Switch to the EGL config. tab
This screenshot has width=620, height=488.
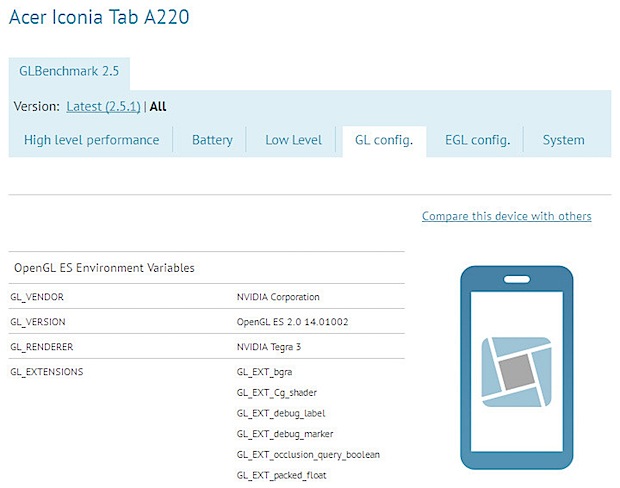coord(477,140)
